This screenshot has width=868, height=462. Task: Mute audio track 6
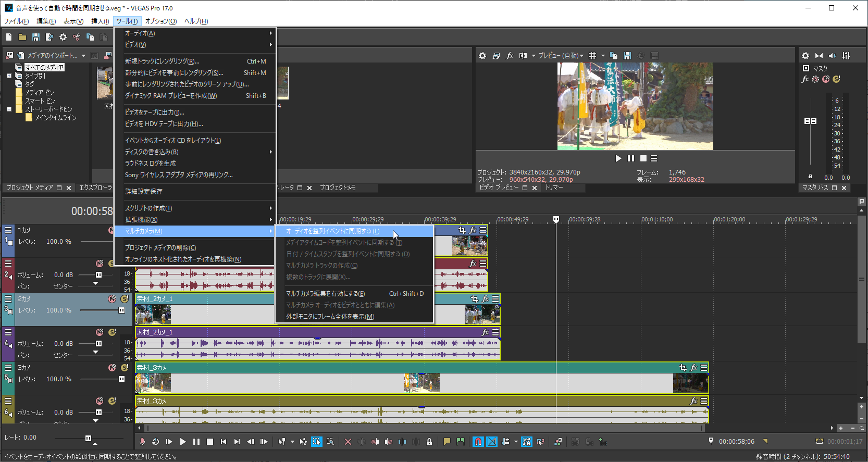tap(100, 401)
